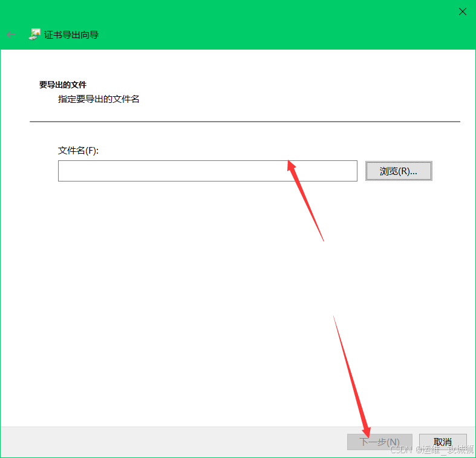Click the 指定要导出的文件名 description text
The height and width of the screenshot is (458, 476).
pyautogui.click(x=99, y=99)
